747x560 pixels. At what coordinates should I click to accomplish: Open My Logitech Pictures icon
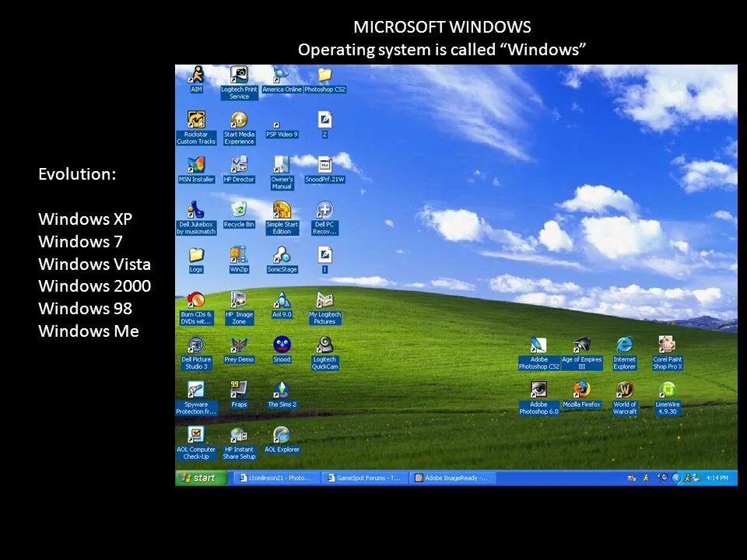coord(325,308)
